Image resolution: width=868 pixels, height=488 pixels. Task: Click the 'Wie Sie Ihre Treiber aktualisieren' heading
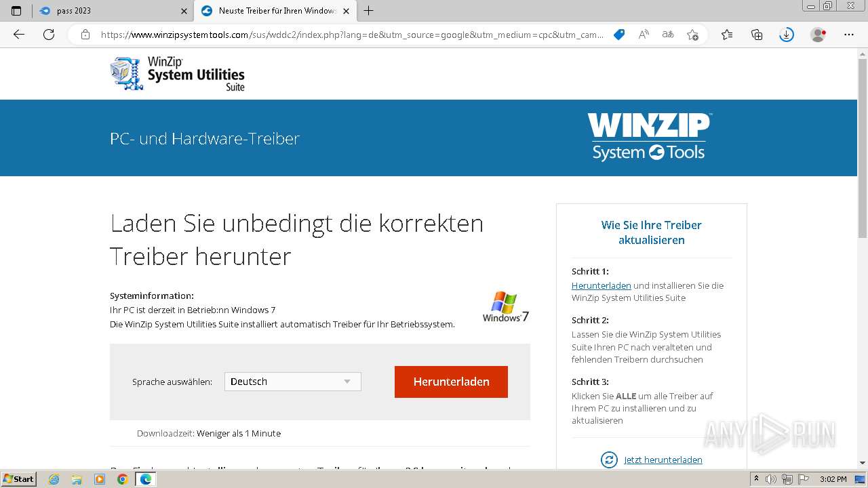click(x=652, y=232)
